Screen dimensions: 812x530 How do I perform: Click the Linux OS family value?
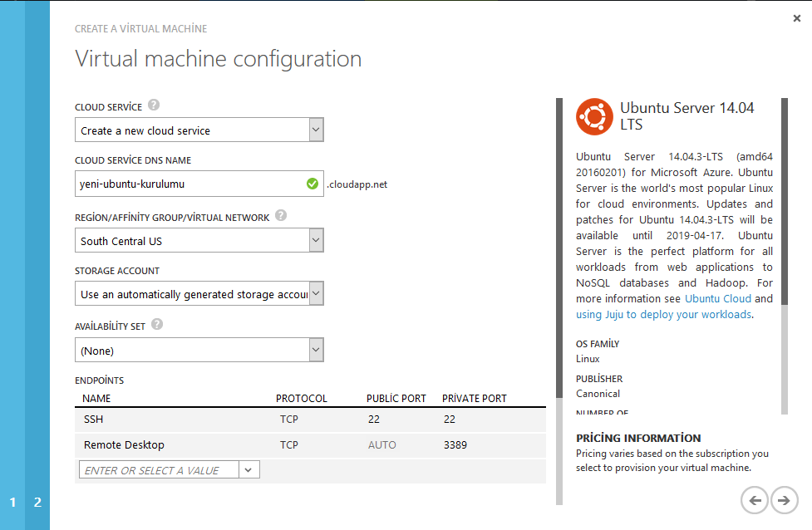pos(588,359)
